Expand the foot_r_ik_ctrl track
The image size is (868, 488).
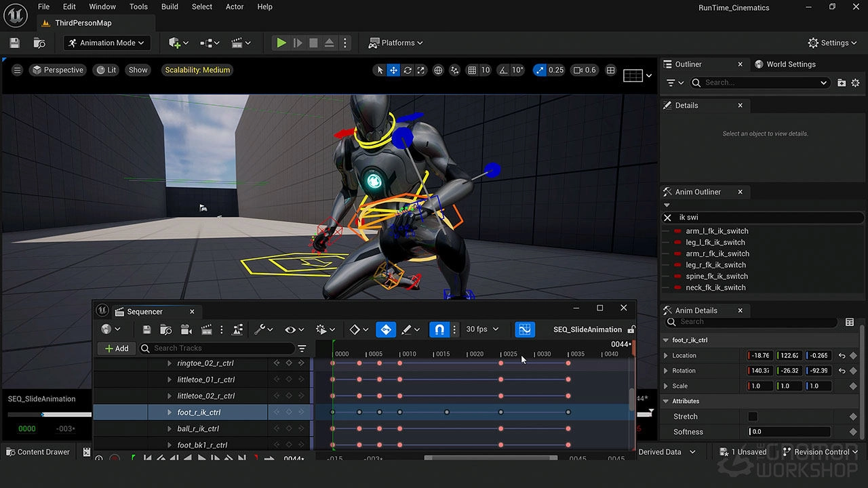[169, 412]
